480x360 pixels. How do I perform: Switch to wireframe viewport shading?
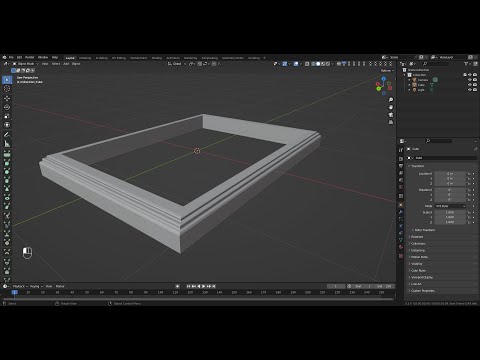(313, 64)
